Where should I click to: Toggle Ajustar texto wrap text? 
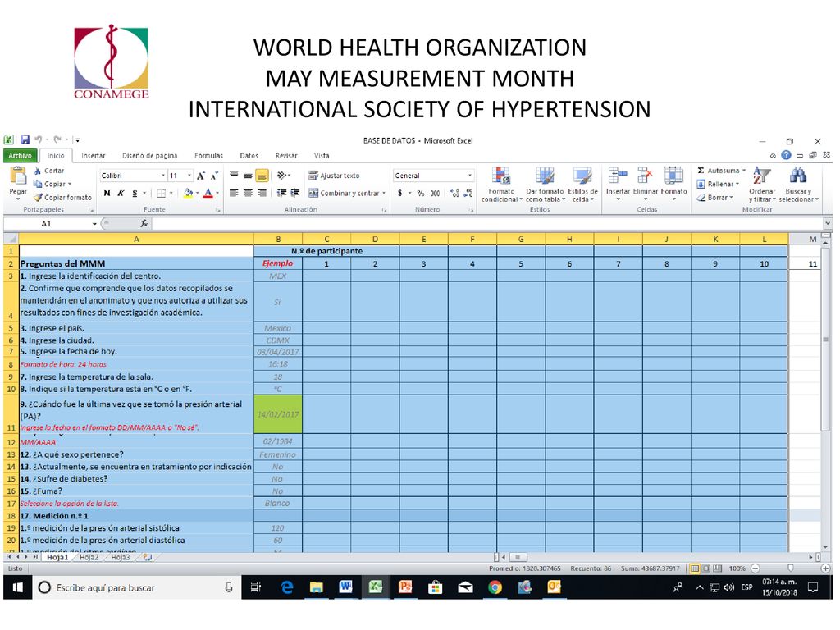(x=334, y=176)
